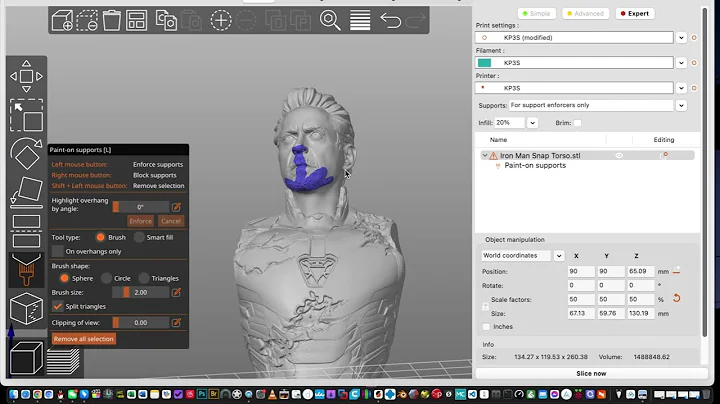The height and width of the screenshot is (404, 720).
Task: Select Triangles brush shape
Action: [144, 278]
